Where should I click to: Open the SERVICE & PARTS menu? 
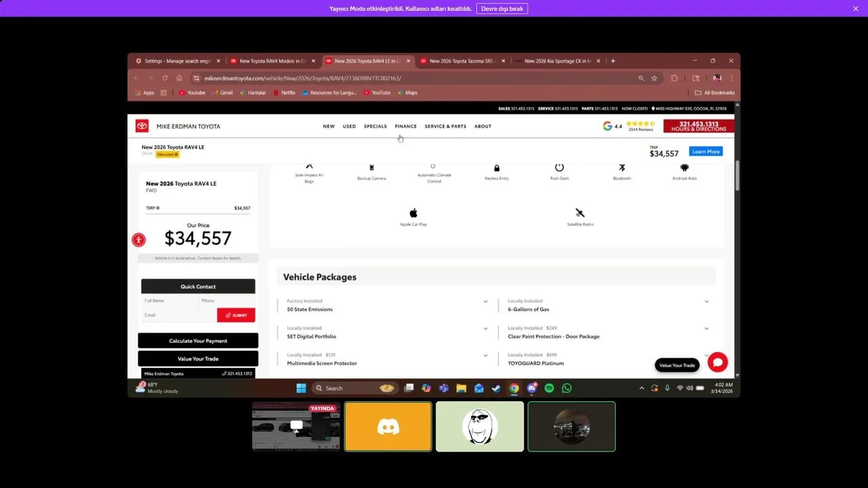[x=446, y=126]
